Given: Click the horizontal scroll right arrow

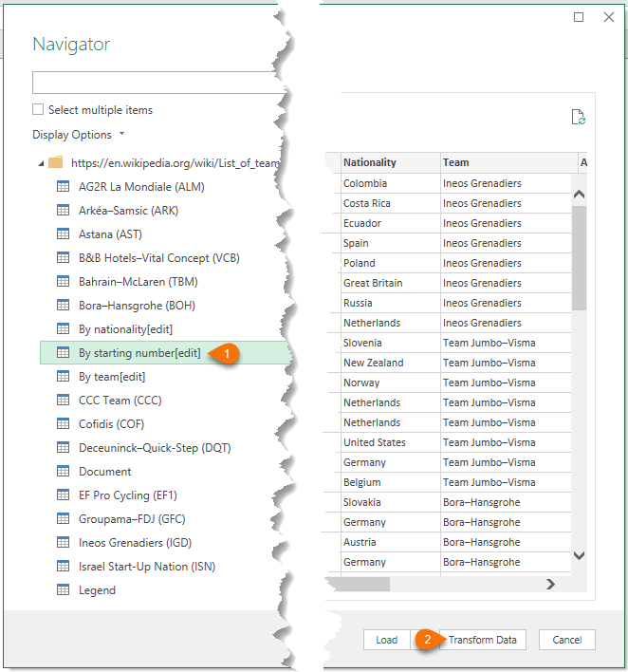Looking at the screenshot, I should [x=551, y=584].
